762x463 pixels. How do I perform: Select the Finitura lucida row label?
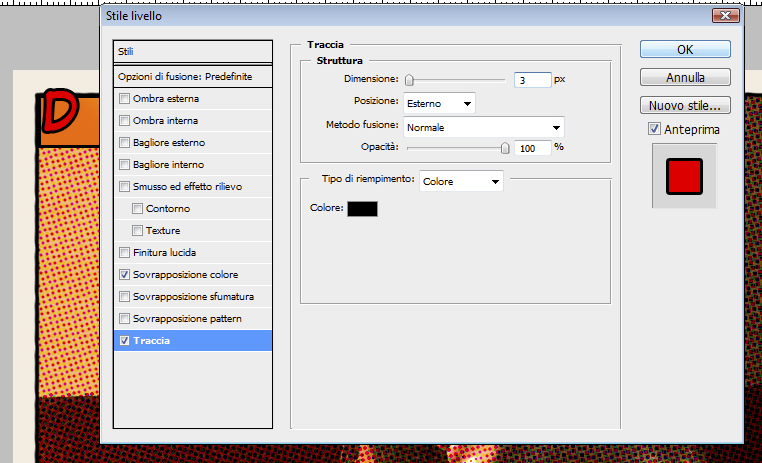tap(164, 253)
